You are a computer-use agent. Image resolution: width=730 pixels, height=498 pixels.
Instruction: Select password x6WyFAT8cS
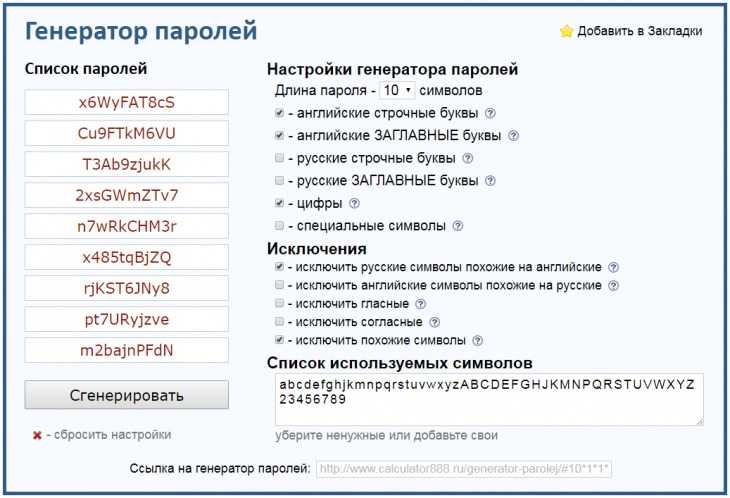pos(127,102)
